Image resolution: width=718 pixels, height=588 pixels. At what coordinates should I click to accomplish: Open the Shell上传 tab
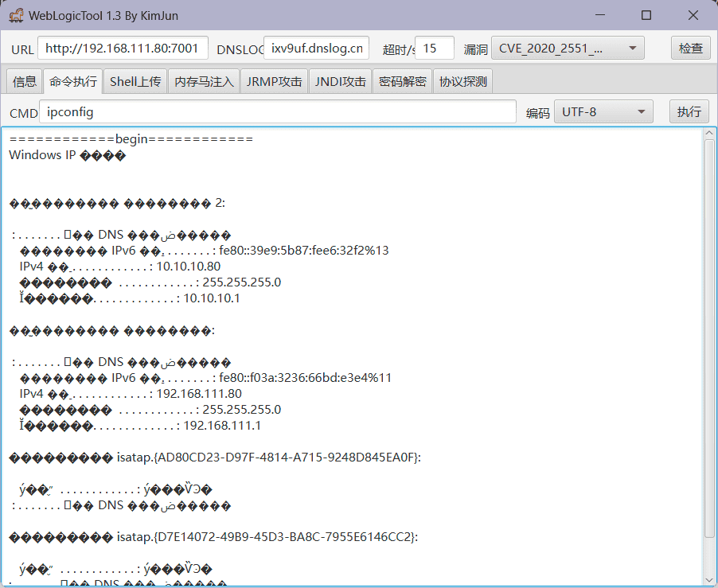(x=135, y=81)
